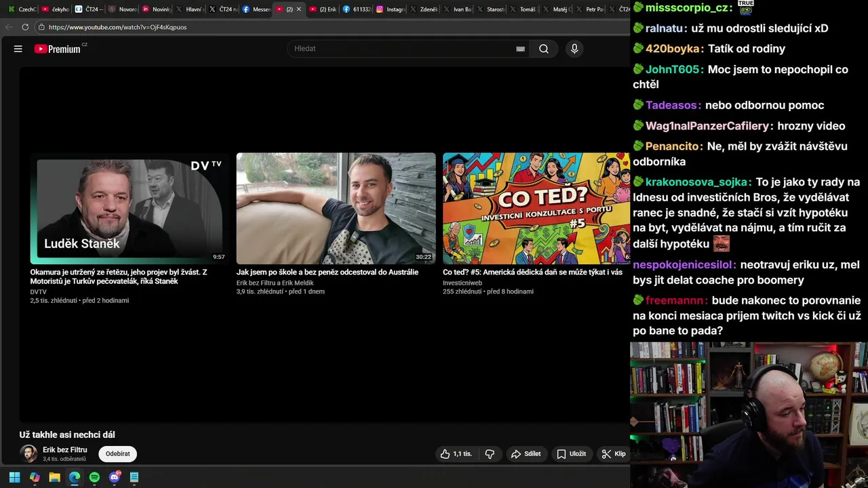Switch to the Matěj X tab

tap(557, 9)
